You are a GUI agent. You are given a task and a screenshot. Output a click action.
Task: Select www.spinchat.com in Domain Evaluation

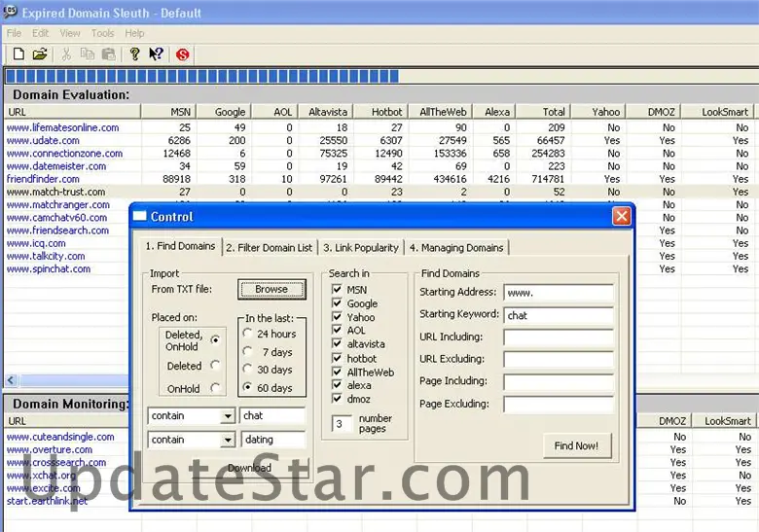[x=49, y=268]
